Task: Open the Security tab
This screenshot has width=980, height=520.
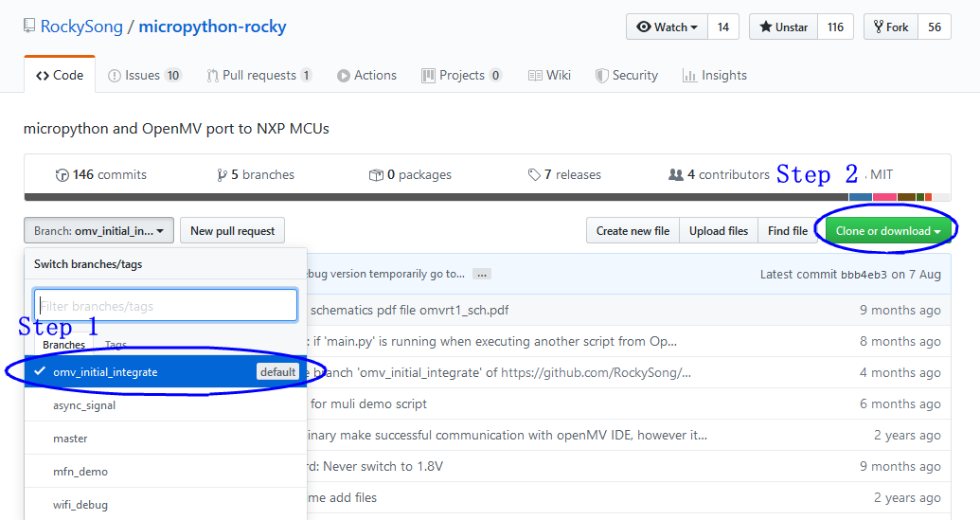Action: click(x=626, y=75)
